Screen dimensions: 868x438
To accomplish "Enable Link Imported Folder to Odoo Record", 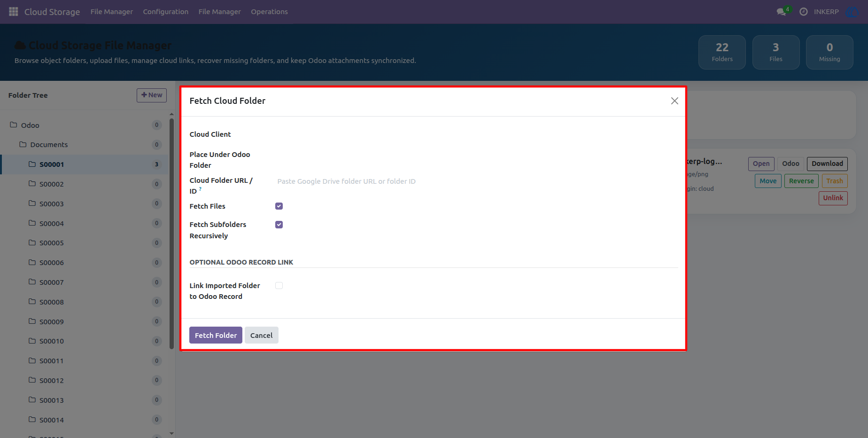I will click(x=279, y=286).
